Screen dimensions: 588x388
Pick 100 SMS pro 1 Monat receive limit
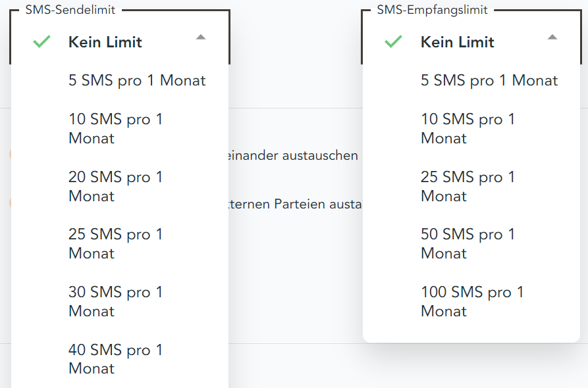(471, 301)
